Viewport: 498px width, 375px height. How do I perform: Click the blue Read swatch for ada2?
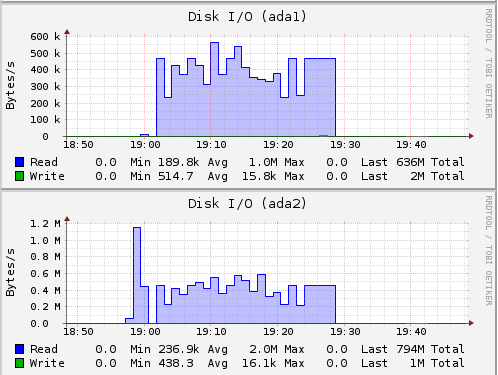point(19,349)
